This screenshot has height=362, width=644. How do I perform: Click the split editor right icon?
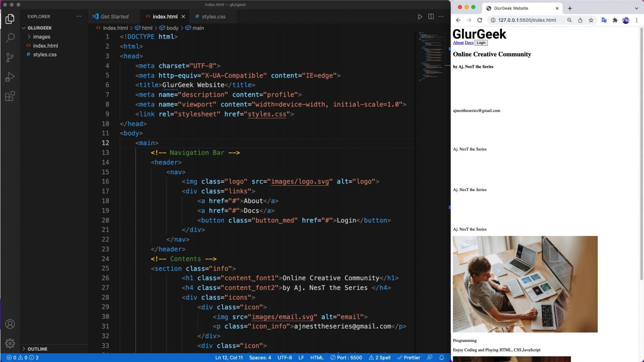(431, 16)
